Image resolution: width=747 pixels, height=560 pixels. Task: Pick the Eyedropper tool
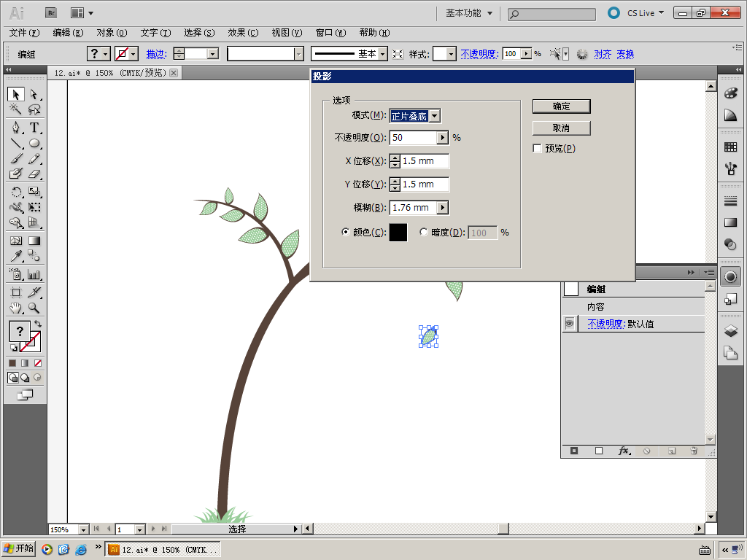[16, 256]
